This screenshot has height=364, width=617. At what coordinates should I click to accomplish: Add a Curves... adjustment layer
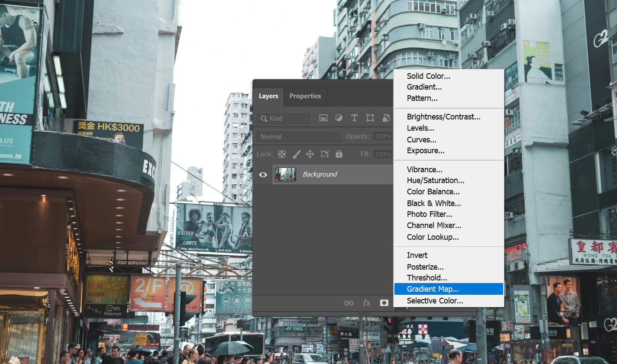pyautogui.click(x=422, y=140)
